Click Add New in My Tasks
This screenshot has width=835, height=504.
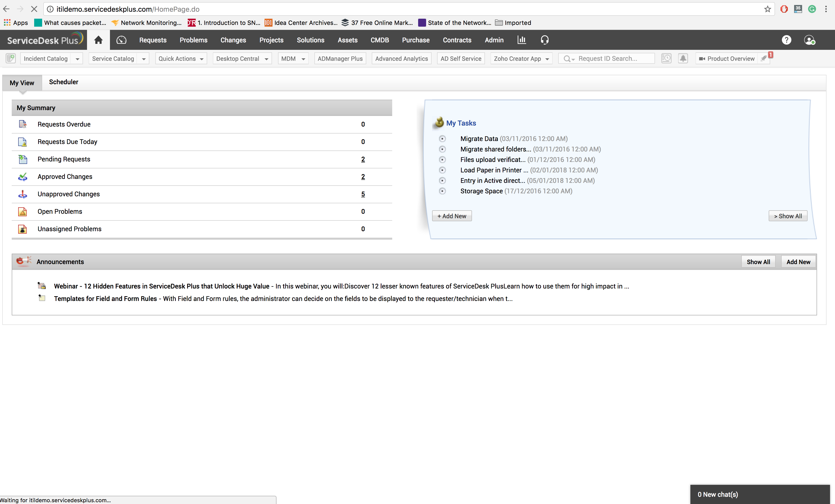coord(452,216)
